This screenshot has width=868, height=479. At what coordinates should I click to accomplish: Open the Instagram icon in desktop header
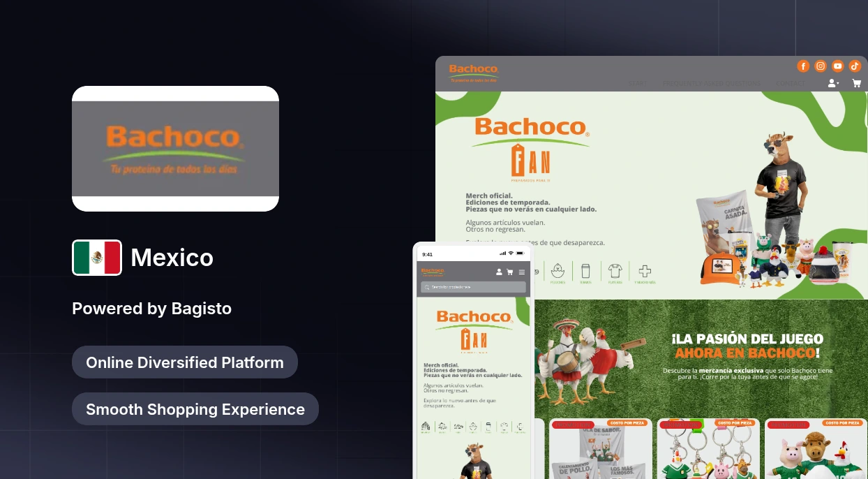coord(821,66)
